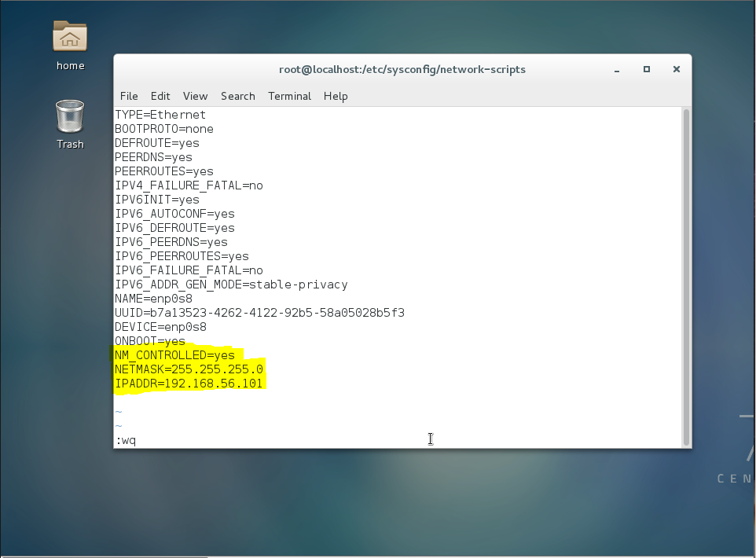Click the IPV6_DEFROUTE=yes line
This screenshot has width=756, height=558.
coord(174,228)
